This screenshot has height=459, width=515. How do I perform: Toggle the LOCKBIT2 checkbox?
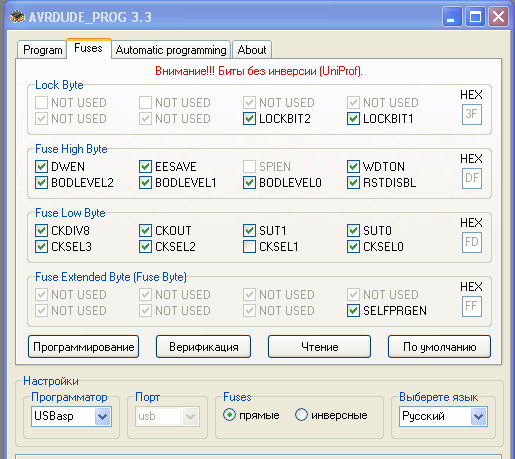point(249,119)
